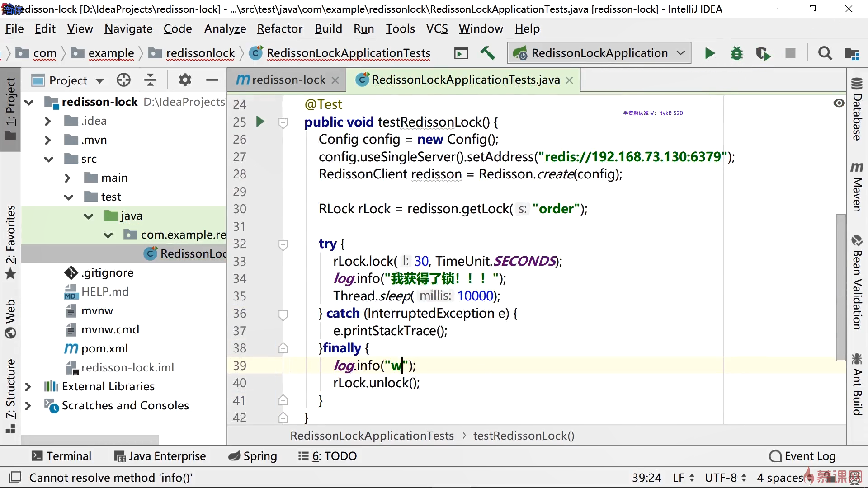Click the Debug bug icon
This screenshot has height=488, width=868.
coord(736,53)
